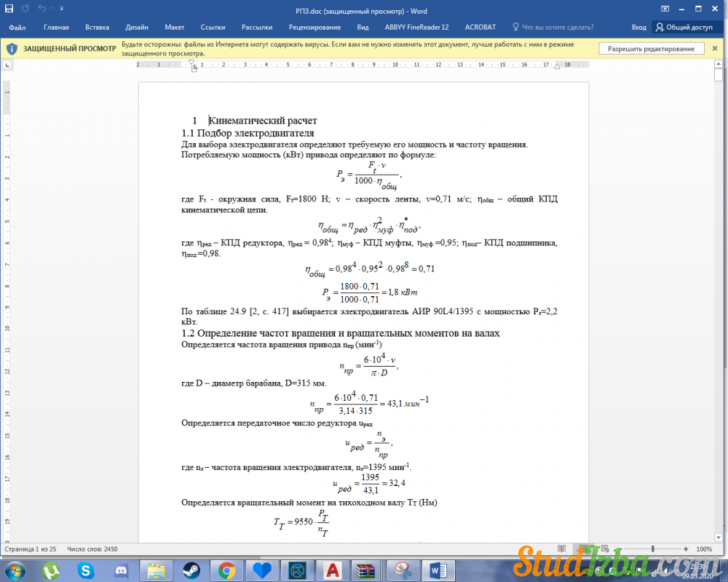
Task: Dismiss the Protected View message bar
Action: (715, 48)
